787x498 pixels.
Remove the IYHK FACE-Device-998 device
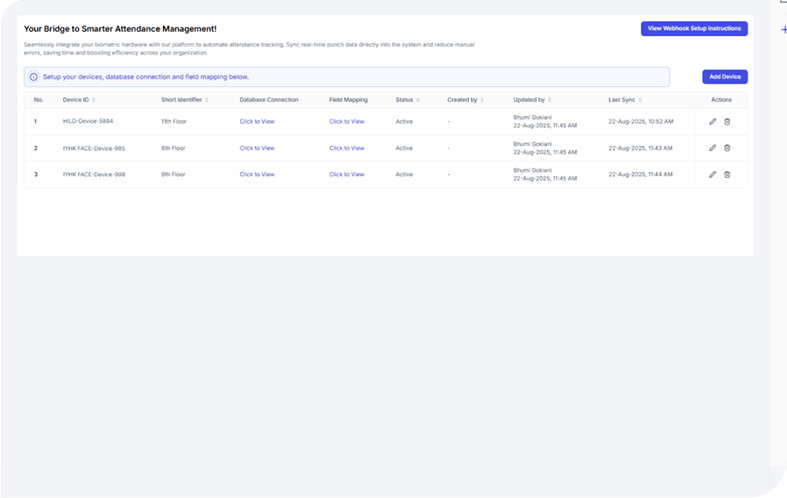click(x=727, y=174)
